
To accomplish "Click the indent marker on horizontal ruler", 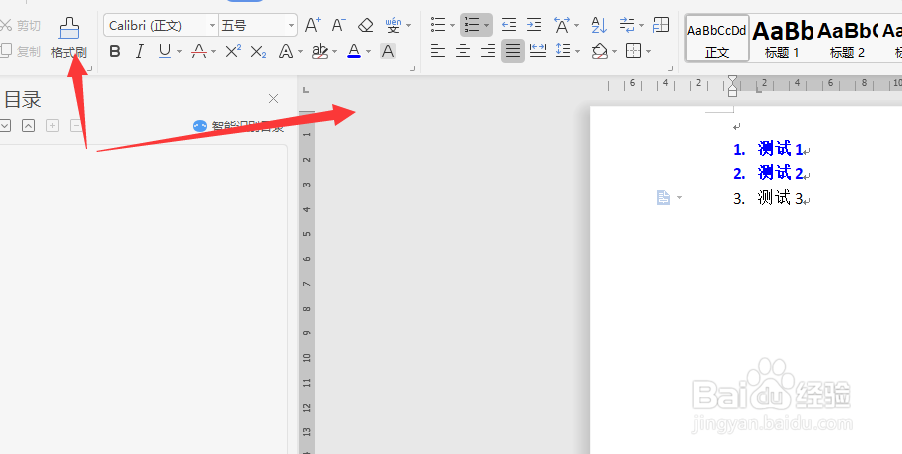I will tap(732, 86).
